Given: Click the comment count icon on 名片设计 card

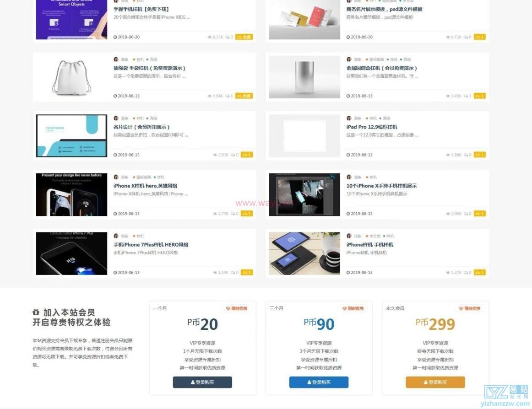Looking at the screenshot, I should [x=233, y=155].
